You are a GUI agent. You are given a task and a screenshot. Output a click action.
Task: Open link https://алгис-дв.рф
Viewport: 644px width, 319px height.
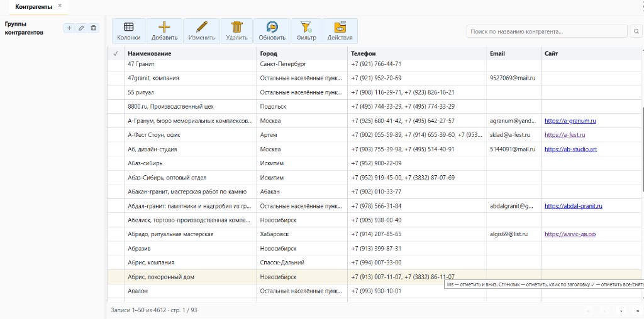tap(570, 234)
